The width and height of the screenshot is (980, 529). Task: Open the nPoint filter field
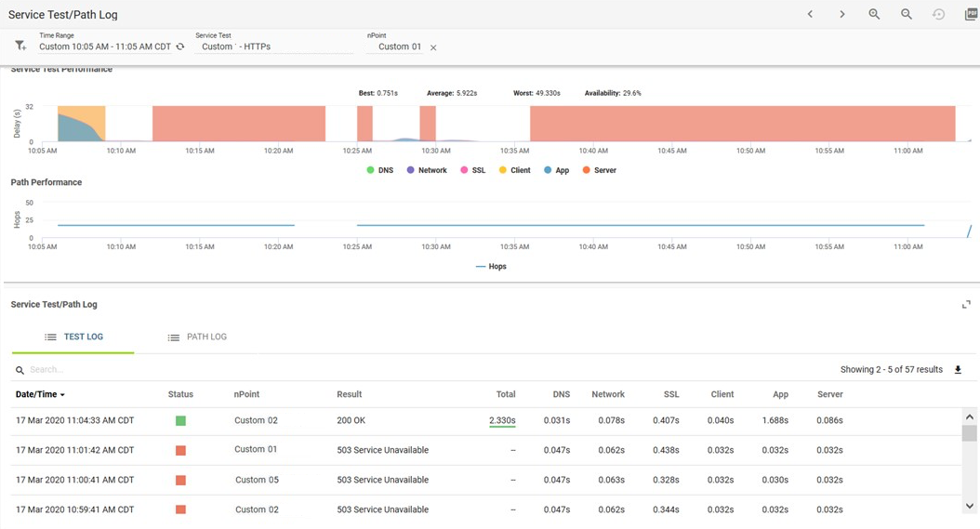tap(395, 46)
